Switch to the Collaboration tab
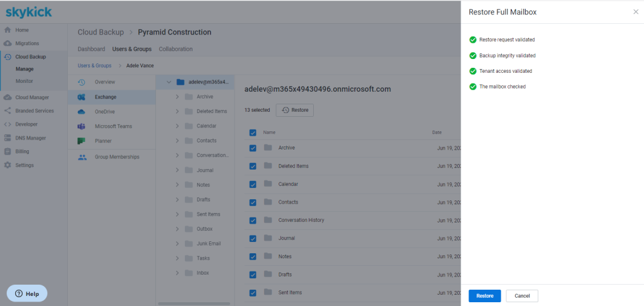Image resolution: width=644 pixels, height=306 pixels. coord(175,49)
